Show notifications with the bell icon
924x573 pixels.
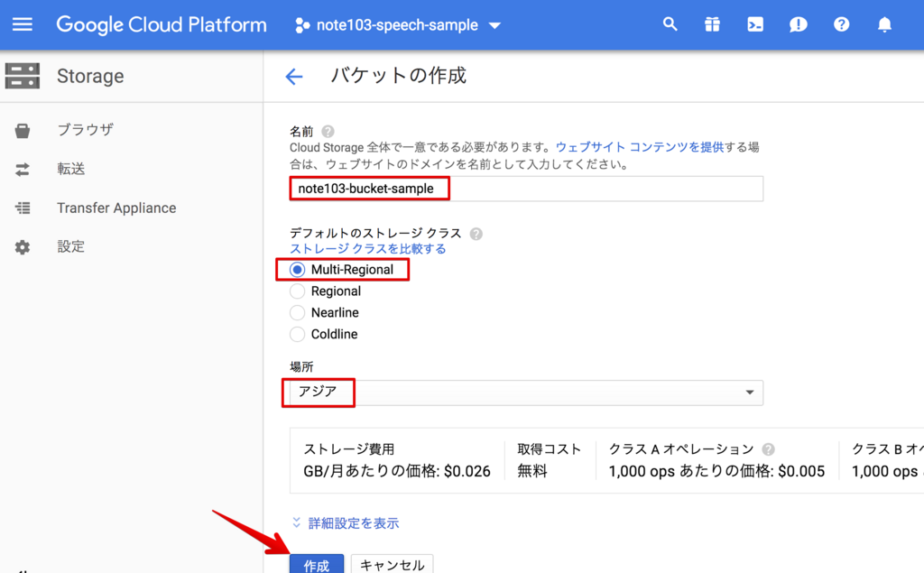pyautogui.click(x=884, y=24)
